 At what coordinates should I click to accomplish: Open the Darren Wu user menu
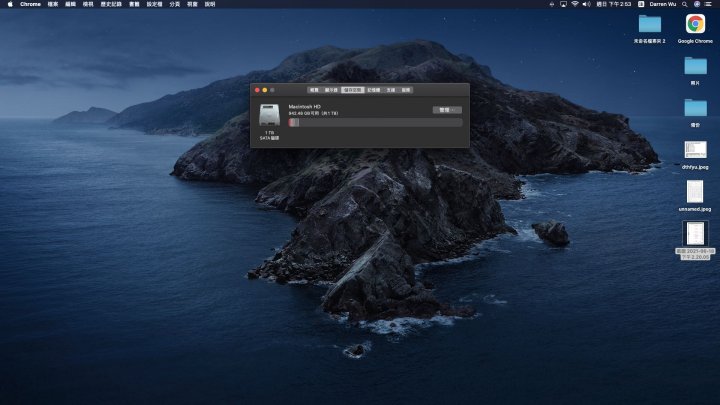[663, 4]
